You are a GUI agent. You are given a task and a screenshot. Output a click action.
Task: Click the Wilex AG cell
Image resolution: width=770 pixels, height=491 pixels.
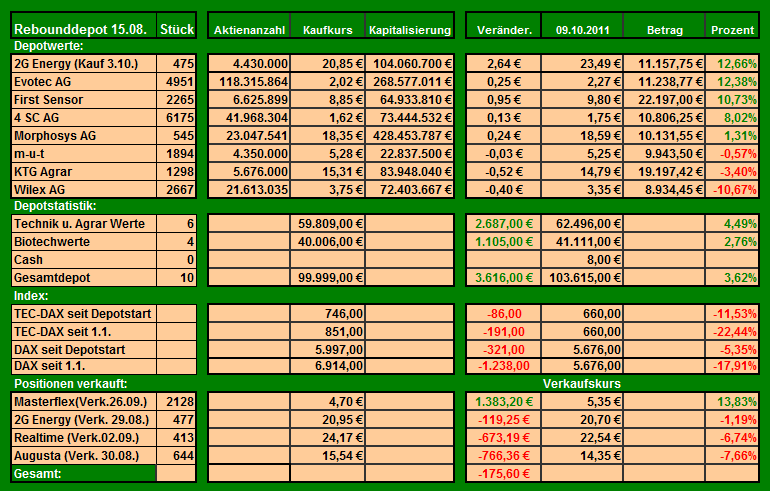point(84,190)
